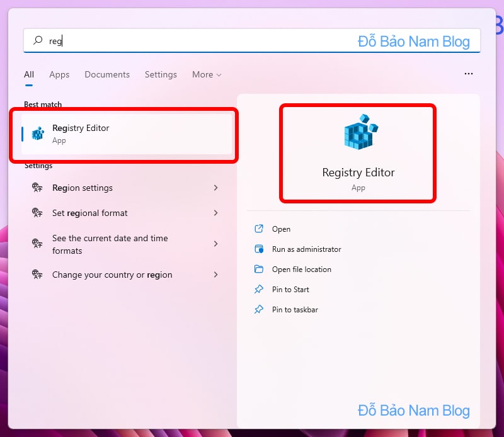
Task: Click the large Registry Editor cube icon
Action: [360, 132]
